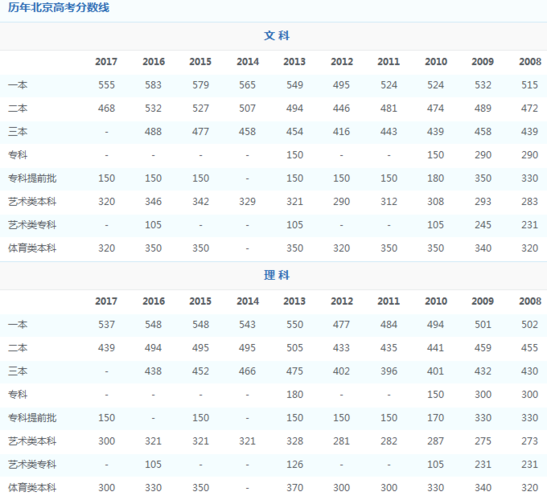Click the 416 score in 文科 三本
Screen dimensions: 547x500
pos(341,132)
